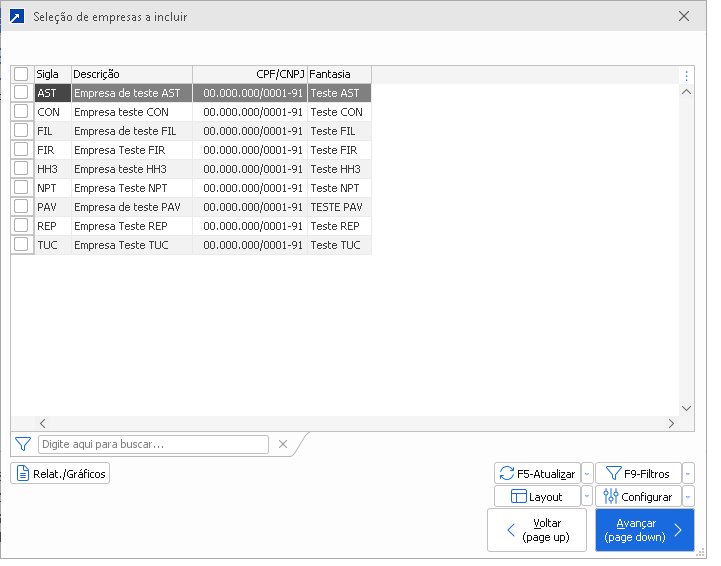
Task: Open the F9-Filtros filters button
Action: coord(638,474)
